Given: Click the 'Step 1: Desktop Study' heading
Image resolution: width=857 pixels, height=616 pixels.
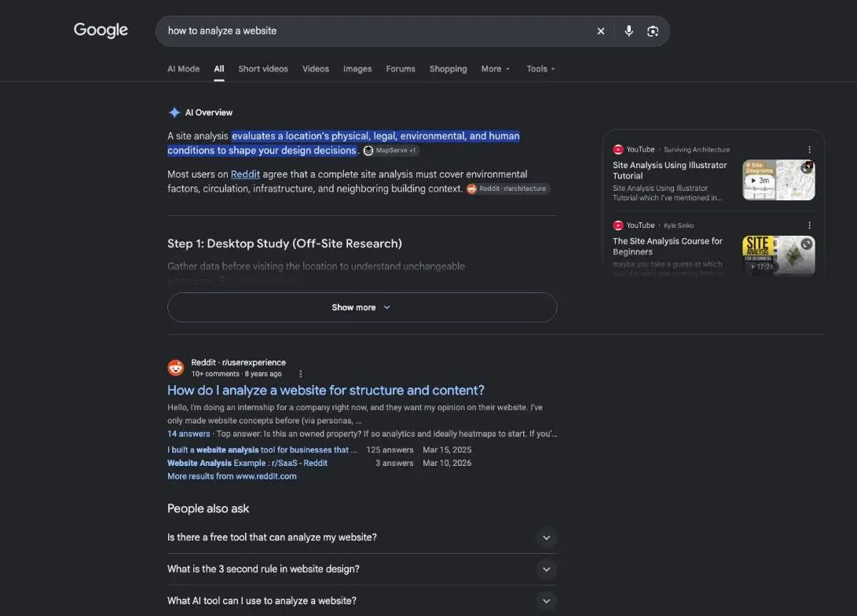Looking at the screenshot, I should click(284, 244).
